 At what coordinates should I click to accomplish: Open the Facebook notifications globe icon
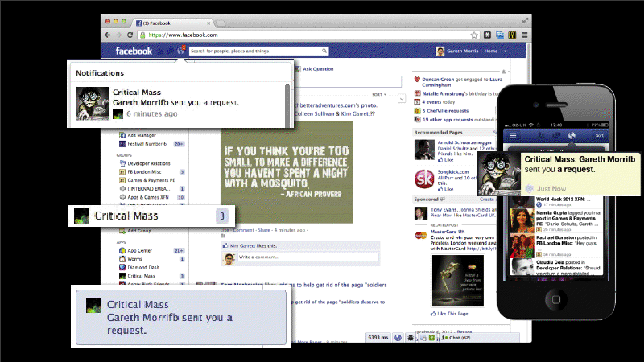click(x=181, y=51)
